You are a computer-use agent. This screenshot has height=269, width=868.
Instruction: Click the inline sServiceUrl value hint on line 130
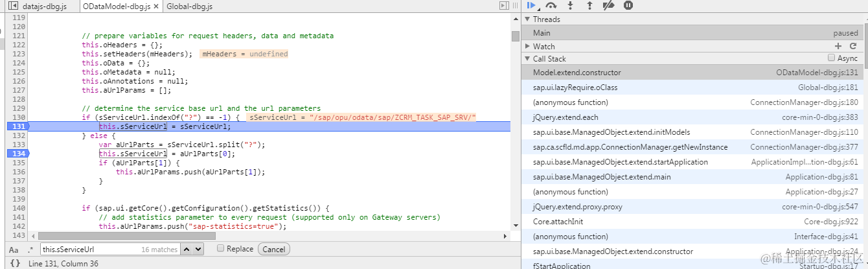pos(363,117)
